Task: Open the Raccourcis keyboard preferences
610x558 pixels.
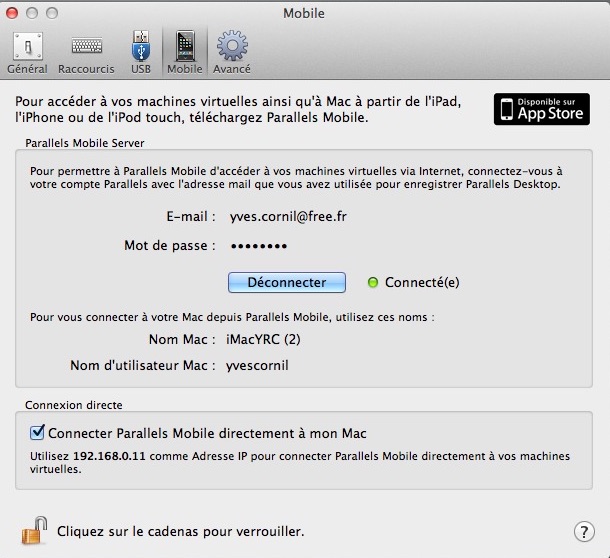Action: [86, 54]
